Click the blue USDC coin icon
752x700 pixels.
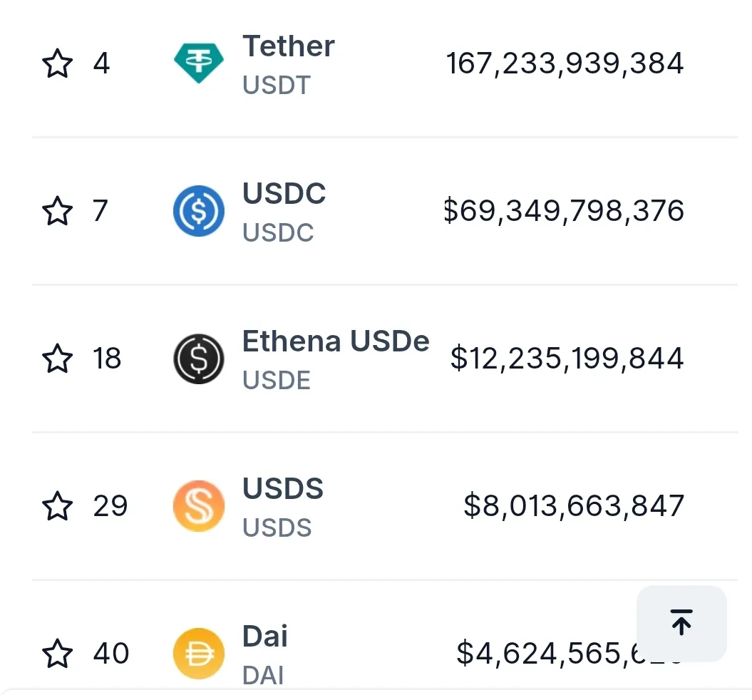[x=199, y=211]
